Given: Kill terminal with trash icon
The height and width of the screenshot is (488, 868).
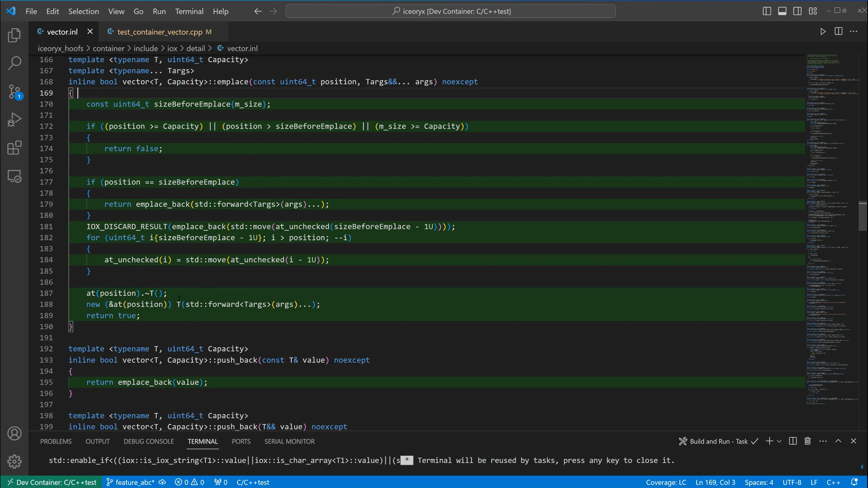Looking at the screenshot, I should (807, 441).
